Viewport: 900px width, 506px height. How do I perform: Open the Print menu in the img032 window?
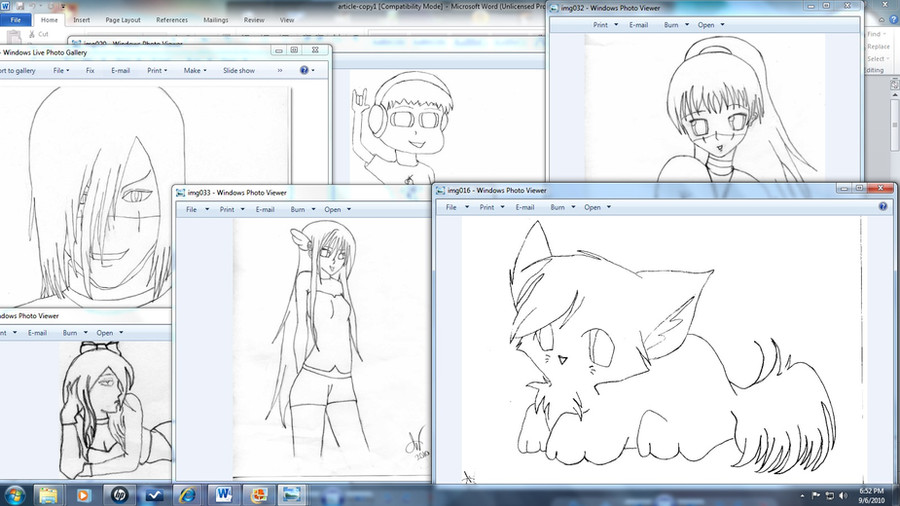tap(606, 25)
